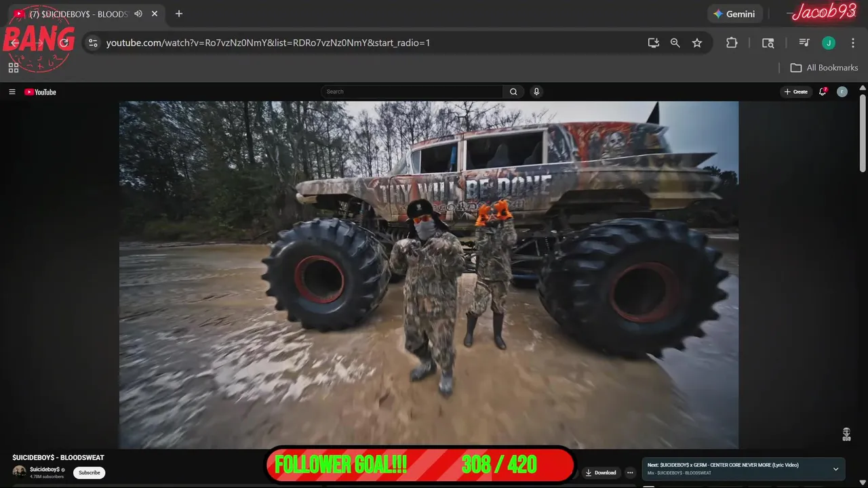Open the $uicideboy$ channel name link
Screen dimensions: 868x488
tap(45, 469)
